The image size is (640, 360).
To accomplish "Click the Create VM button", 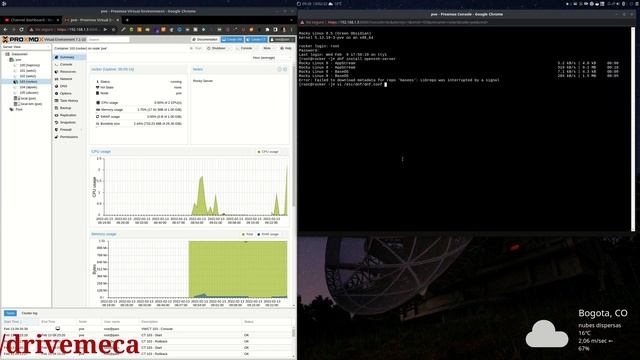I will 232,40.
